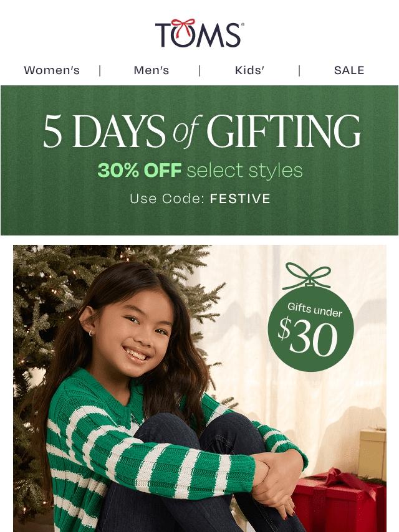Click the TOMS logo at the top

click(199, 33)
